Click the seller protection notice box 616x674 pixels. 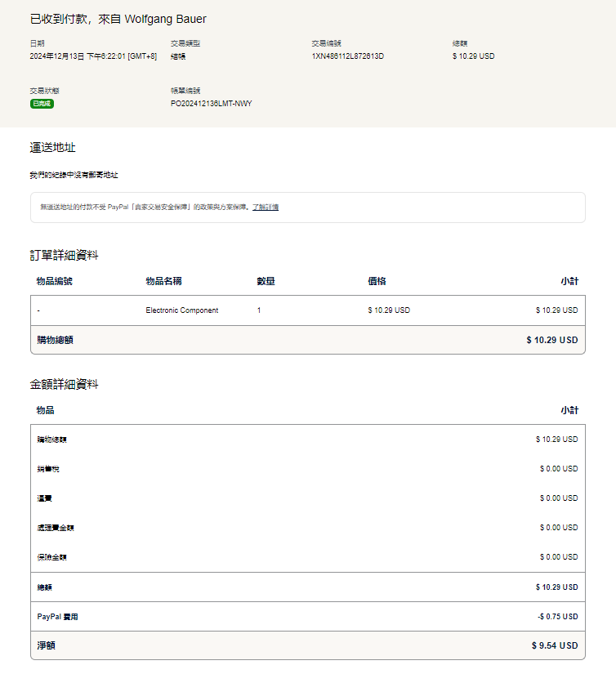point(307,208)
